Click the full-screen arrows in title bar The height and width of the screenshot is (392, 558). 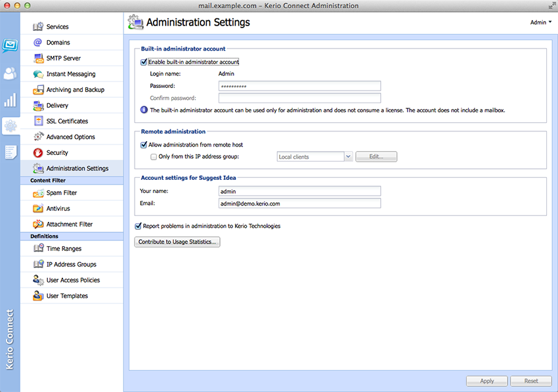552,5
